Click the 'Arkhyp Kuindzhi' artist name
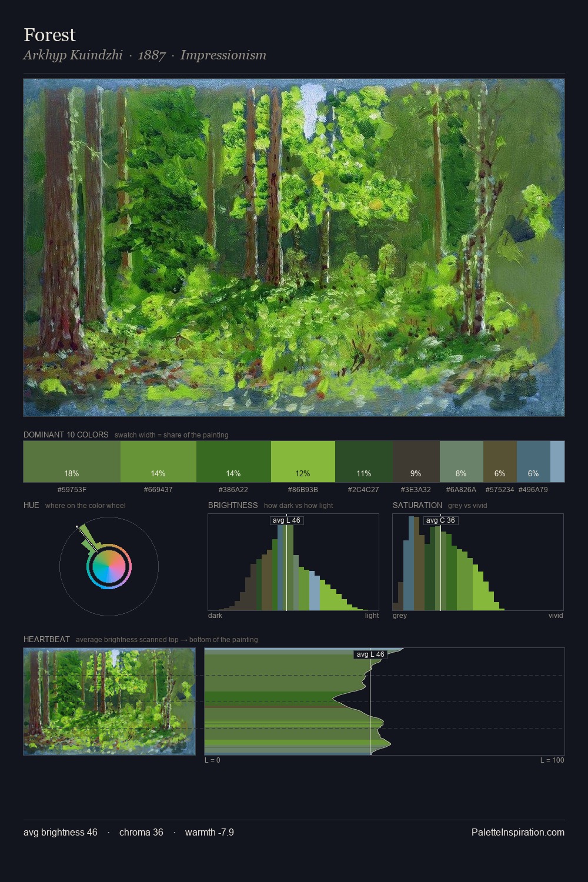The image size is (588, 882). coord(73,55)
